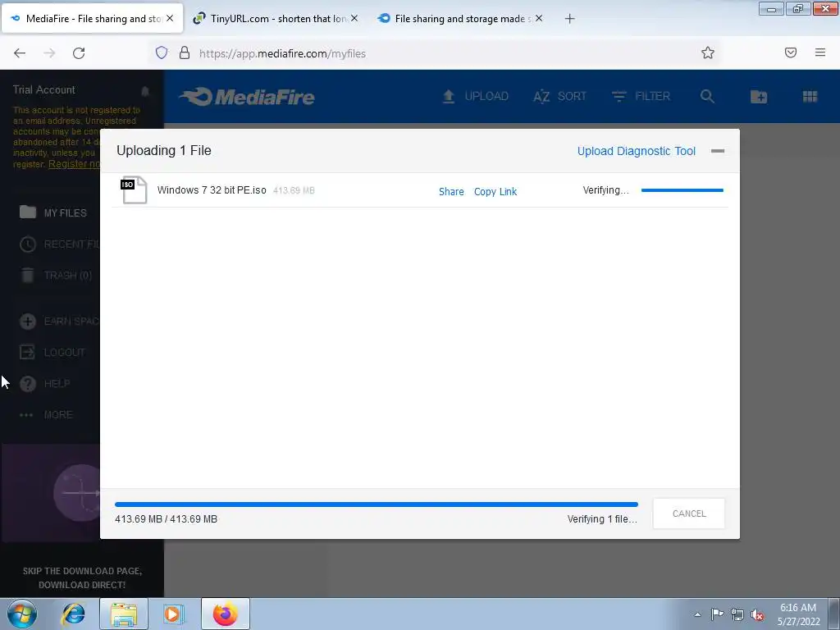Click the Trial Account label
The image size is (840, 630).
click(x=44, y=90)
